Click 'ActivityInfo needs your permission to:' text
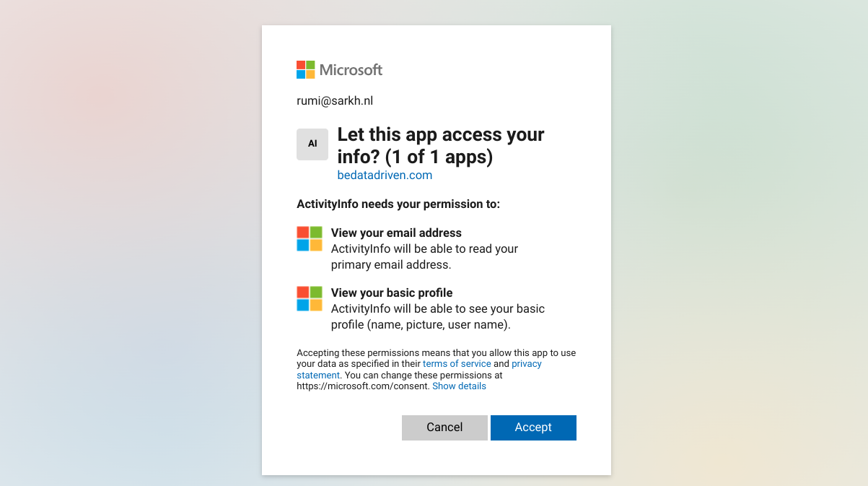 (x=398, y=204)
